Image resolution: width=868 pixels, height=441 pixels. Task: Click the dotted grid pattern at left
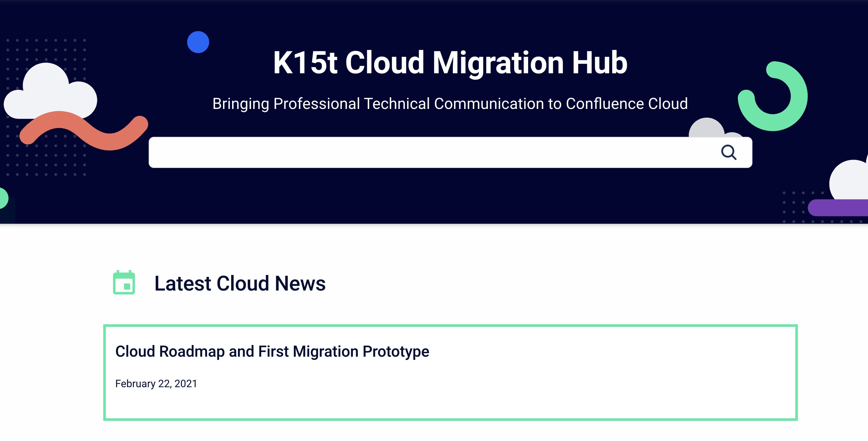(x=46, y=165)
